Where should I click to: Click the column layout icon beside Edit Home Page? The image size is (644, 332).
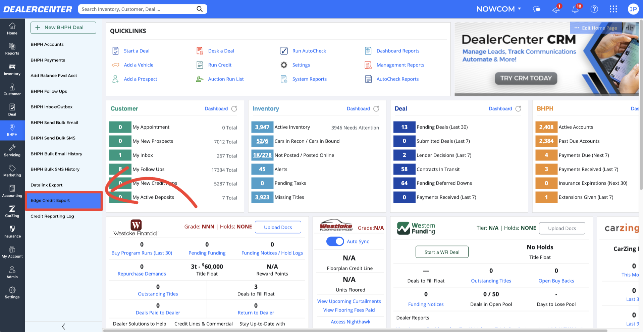click(630, 28)
